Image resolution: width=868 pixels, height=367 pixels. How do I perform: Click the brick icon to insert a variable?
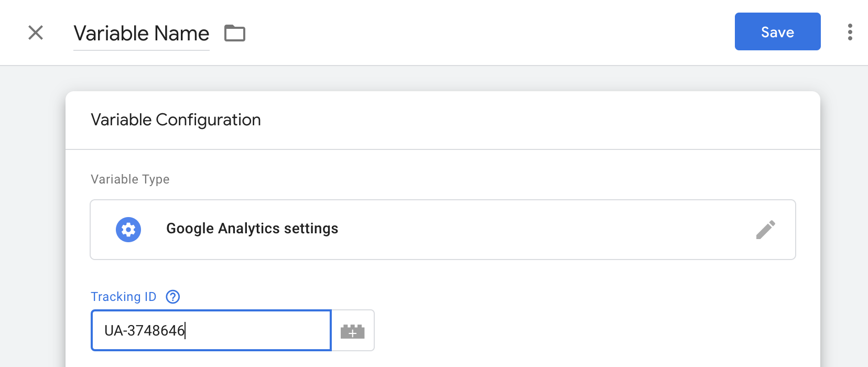click(353, 331)
